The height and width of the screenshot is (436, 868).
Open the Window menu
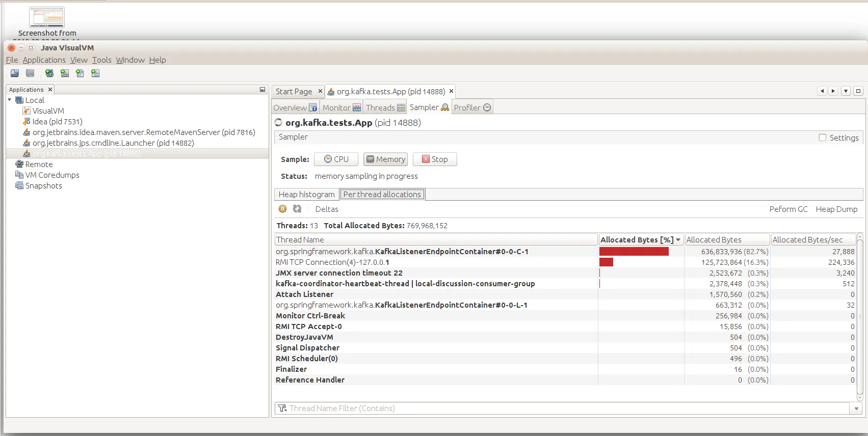pyautogui.click(x=130, y=60)
